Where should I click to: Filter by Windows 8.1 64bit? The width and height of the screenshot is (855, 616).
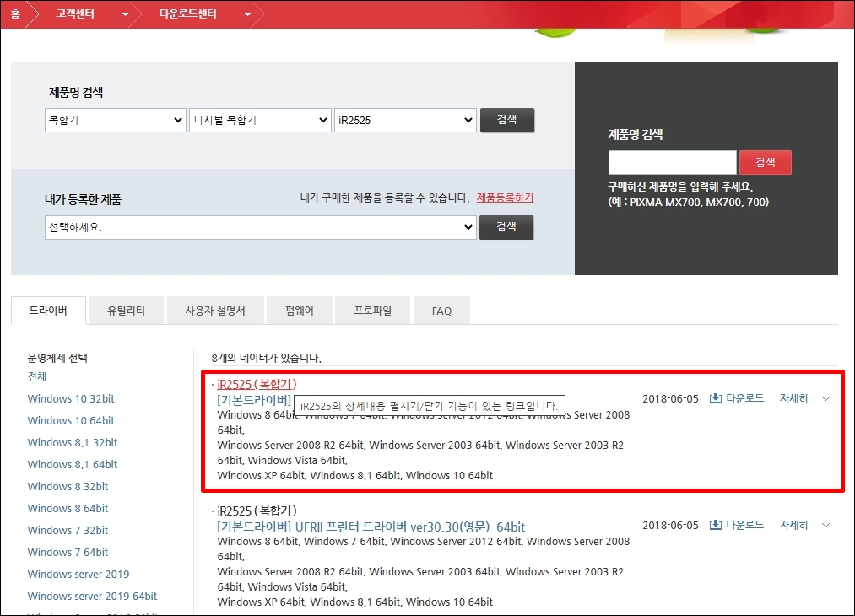point(73,464)
